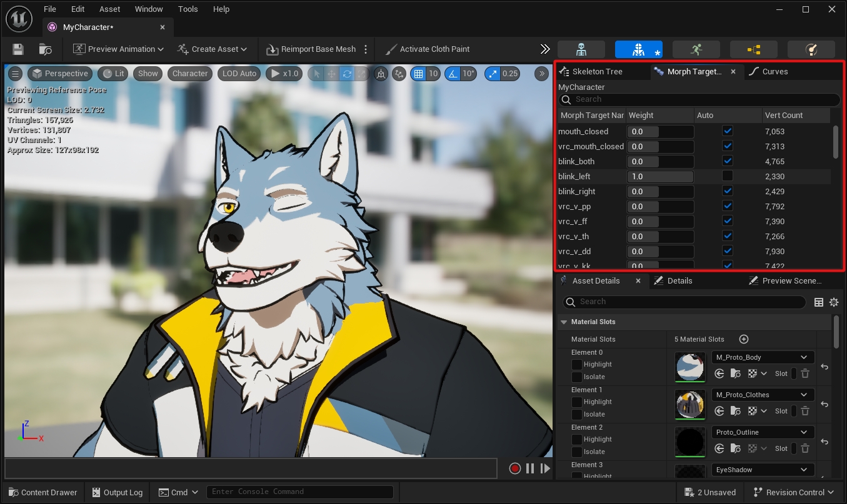Screen dimensions: 847x504
Task: Open the Window menu
Action: pyautogui.click(x=149, y=9)
